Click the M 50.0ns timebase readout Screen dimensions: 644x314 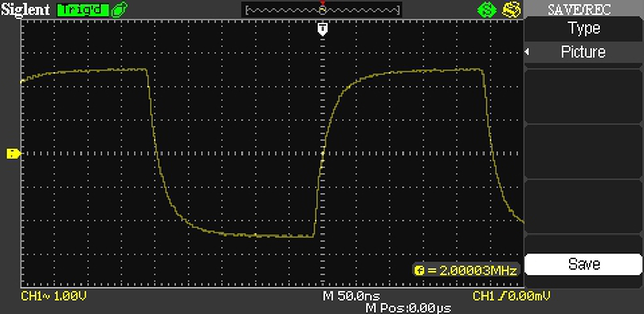(x=351, y=296)
